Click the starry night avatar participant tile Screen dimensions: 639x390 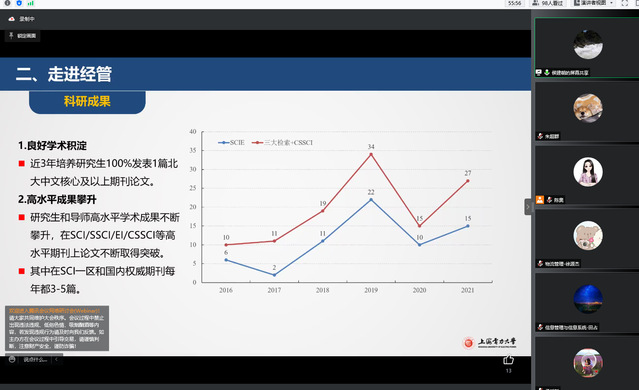pyautogui.click(x=587, y=302)
